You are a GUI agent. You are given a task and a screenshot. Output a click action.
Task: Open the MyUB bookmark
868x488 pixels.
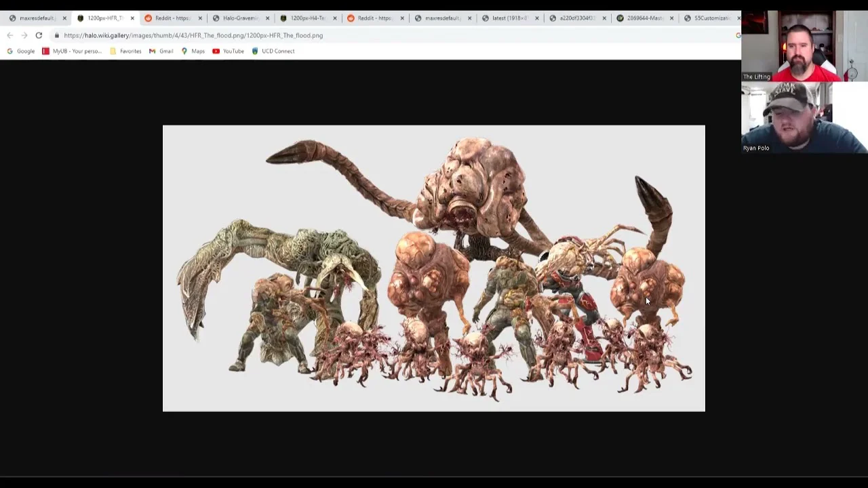pos(72,51)
